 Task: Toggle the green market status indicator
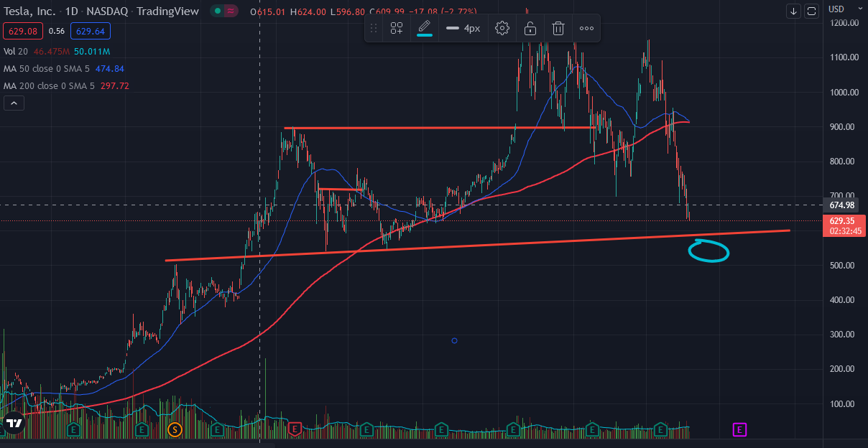point(216,11)
